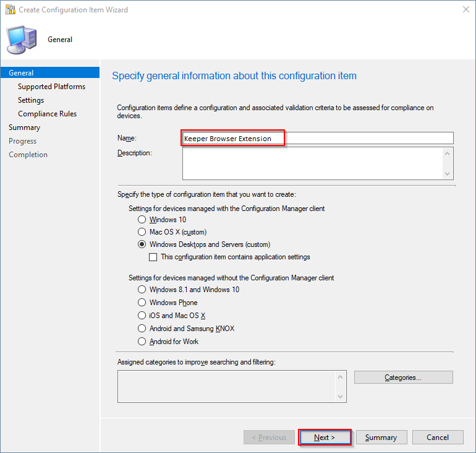The width and height of the screenshot is (476, 453).
Task: Go to Settings step in sidebar
Action: [31, 100]
